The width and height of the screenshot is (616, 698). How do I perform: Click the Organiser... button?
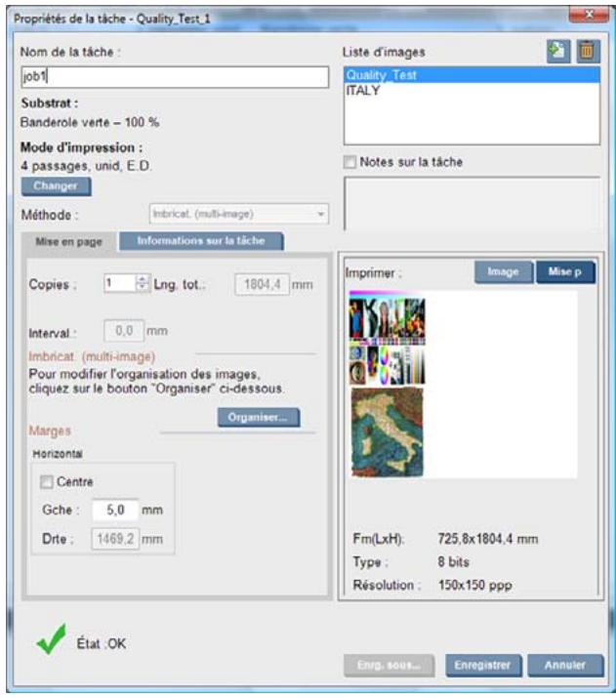coord(259,417)
